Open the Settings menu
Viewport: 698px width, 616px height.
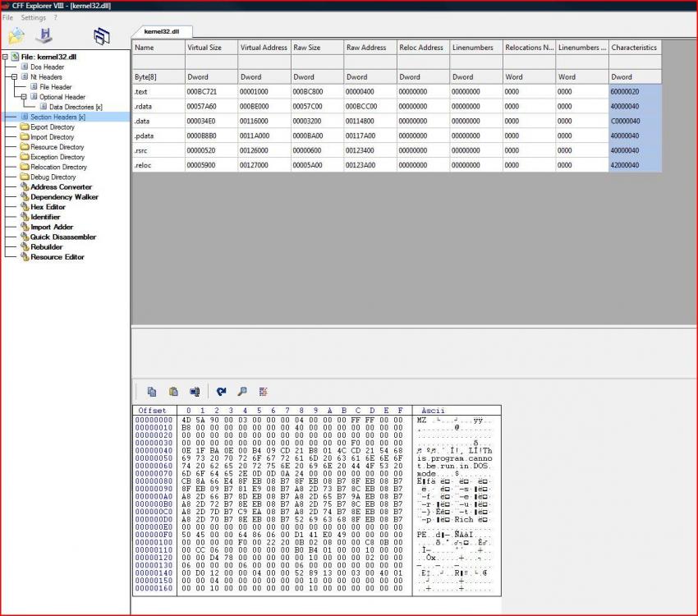point(34,17)
